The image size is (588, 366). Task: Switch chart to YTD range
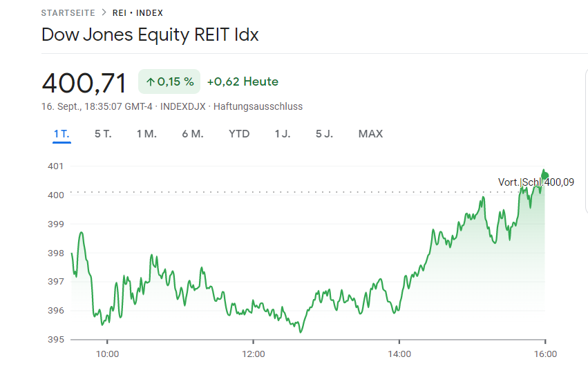point(239,134)
